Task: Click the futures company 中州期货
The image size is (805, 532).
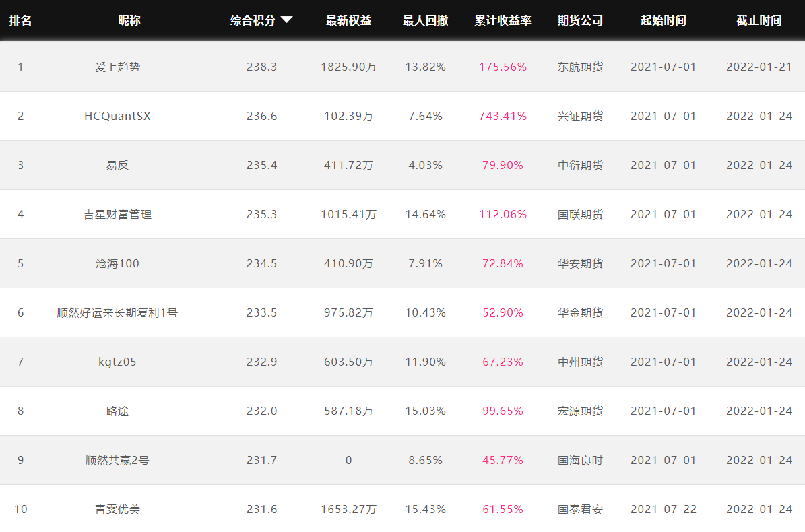Action: (x=580, y=362)
